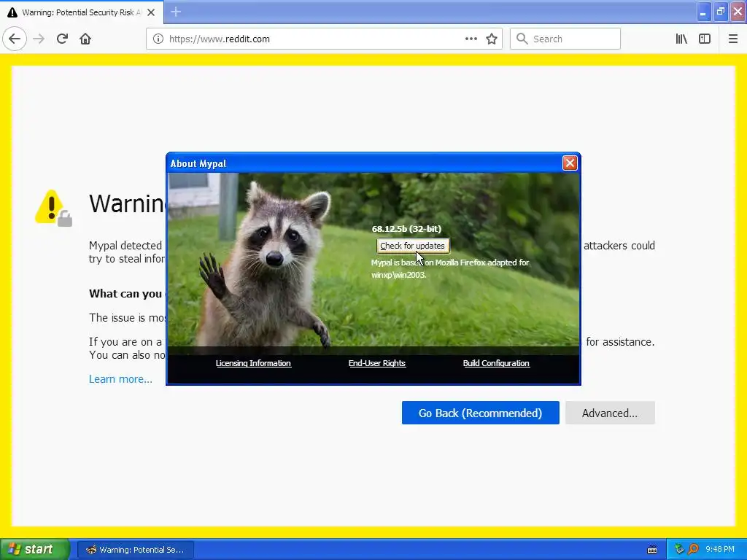Click the search magnifier icon
The width and height of the screenshot is (747, 560).
pos(522,39)
